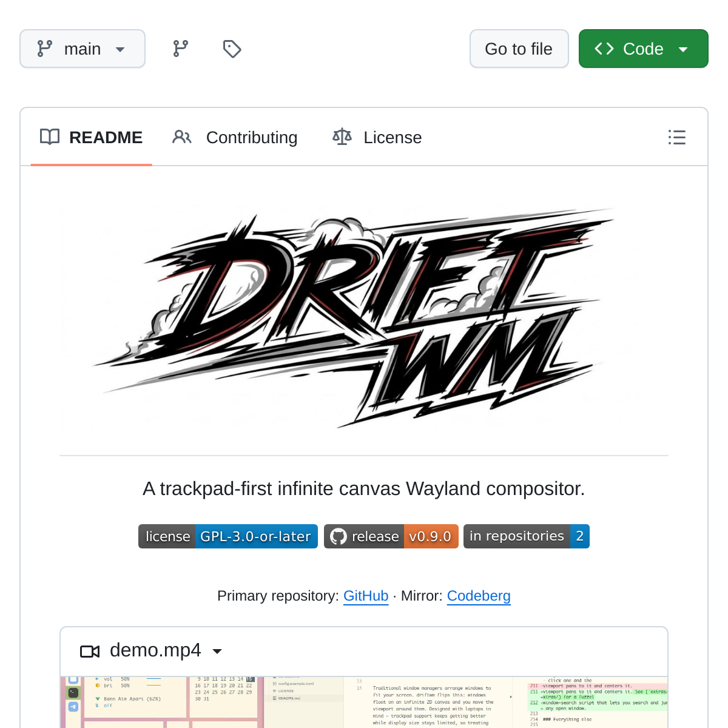
Task: Expand the demo.mp4 dropdown arrow
Action: click(x=217, y=651)
